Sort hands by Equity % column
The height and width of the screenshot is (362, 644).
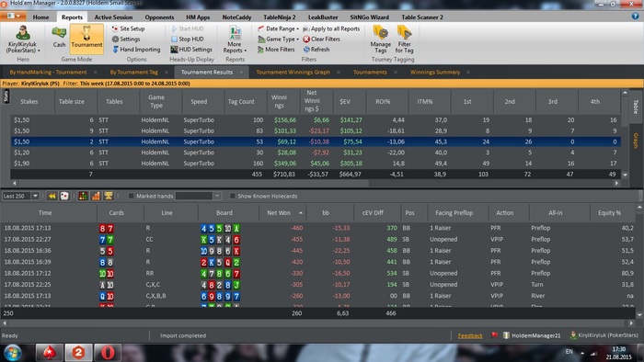click(609, 213)
